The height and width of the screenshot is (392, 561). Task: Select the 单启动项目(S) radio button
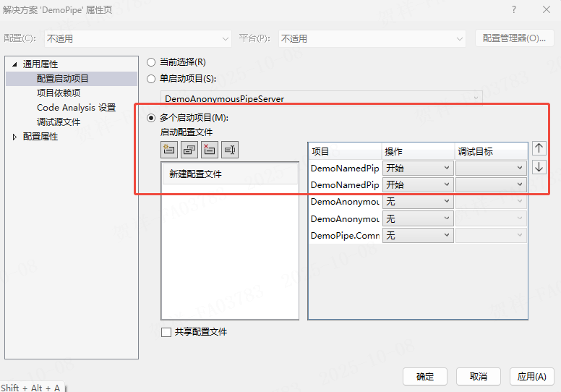(151, 79)
